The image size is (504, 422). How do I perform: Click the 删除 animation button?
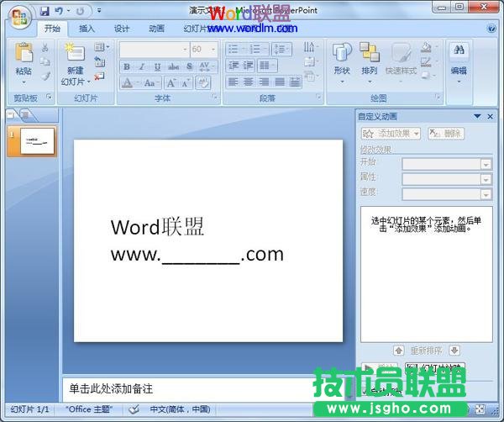(x=446, y=133)
